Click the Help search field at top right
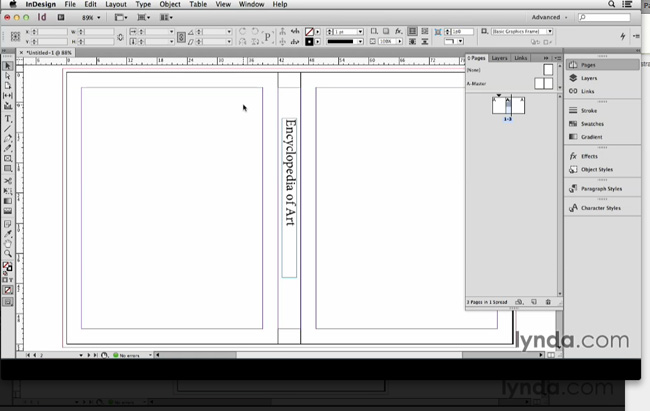 click(x=604, y=17)
